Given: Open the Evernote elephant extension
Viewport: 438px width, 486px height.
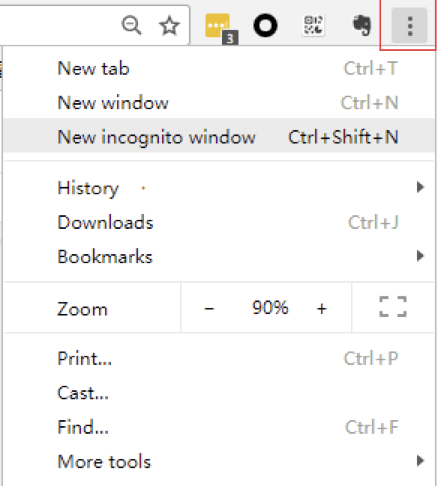Looking at the screenshot, I should pyautogui.click(x=362, y=25).
